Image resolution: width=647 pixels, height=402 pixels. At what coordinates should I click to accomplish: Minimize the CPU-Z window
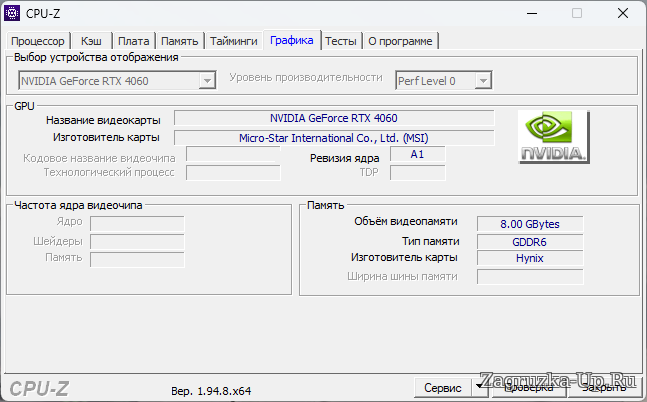tap(532, 14)
